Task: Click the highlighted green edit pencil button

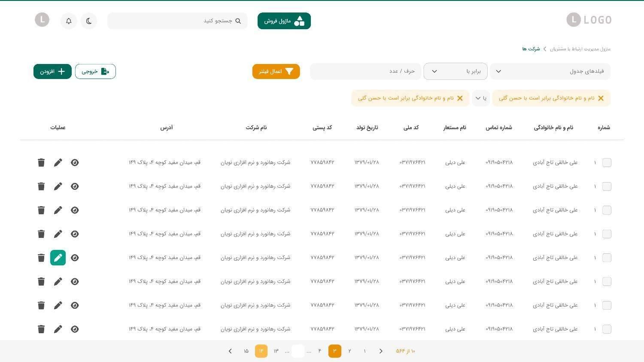Action: tap(58, 258)
